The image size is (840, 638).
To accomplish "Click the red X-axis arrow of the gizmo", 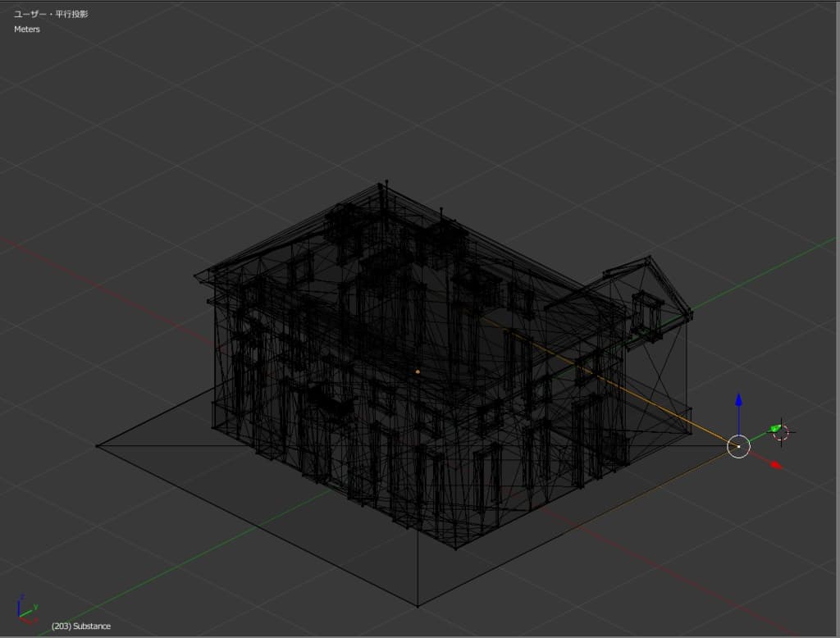I will (x=776, y=465).
